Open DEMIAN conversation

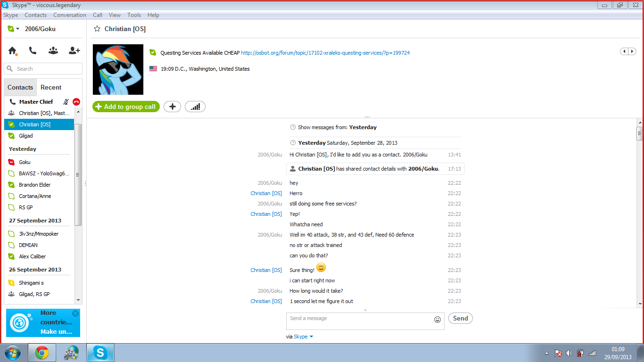[x=39, y=245]
